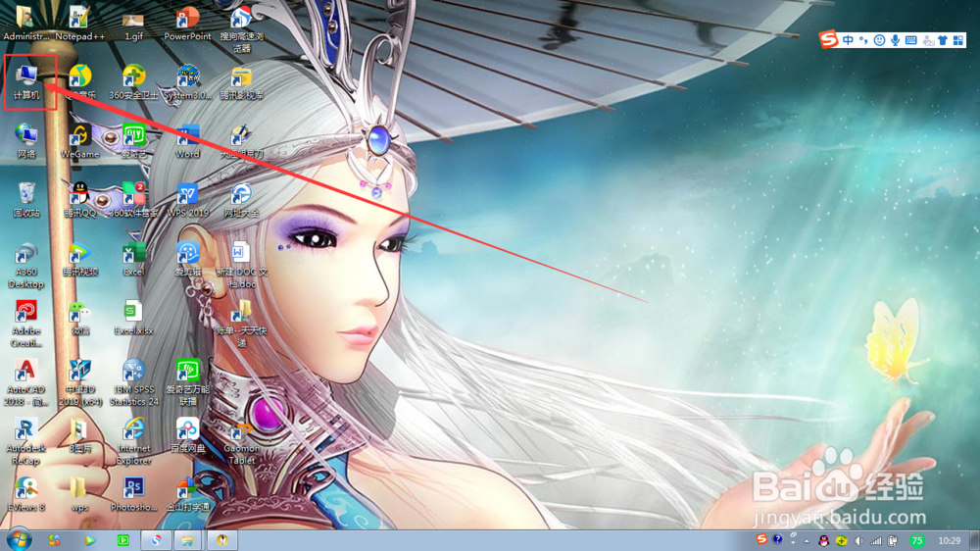Show hidden tray icons arrow
The height and width of the screenshot is (551, 980).
807,541
